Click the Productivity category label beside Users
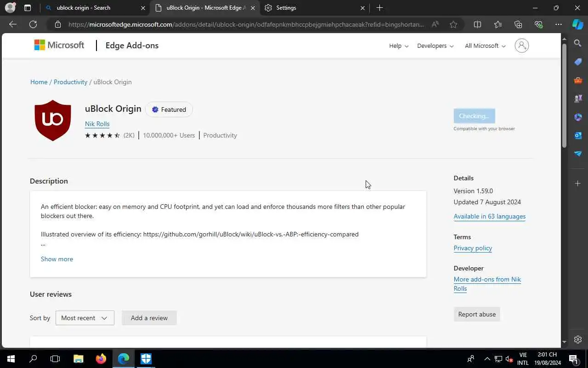The width and height of the screenshot is (588, 368). (220, 135)
